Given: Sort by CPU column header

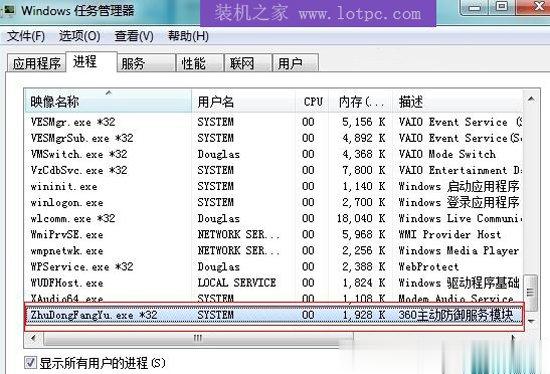Looking at the screenshot, I should (312, 101).
